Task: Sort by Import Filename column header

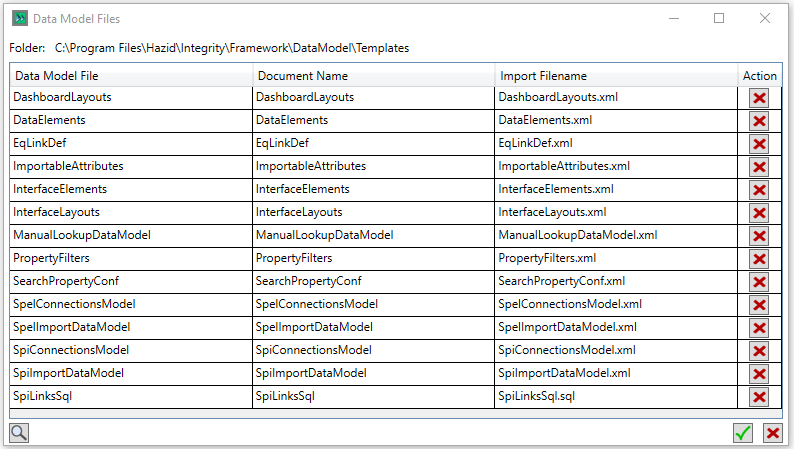Action: pyautogui.click(x=615, y=76)
